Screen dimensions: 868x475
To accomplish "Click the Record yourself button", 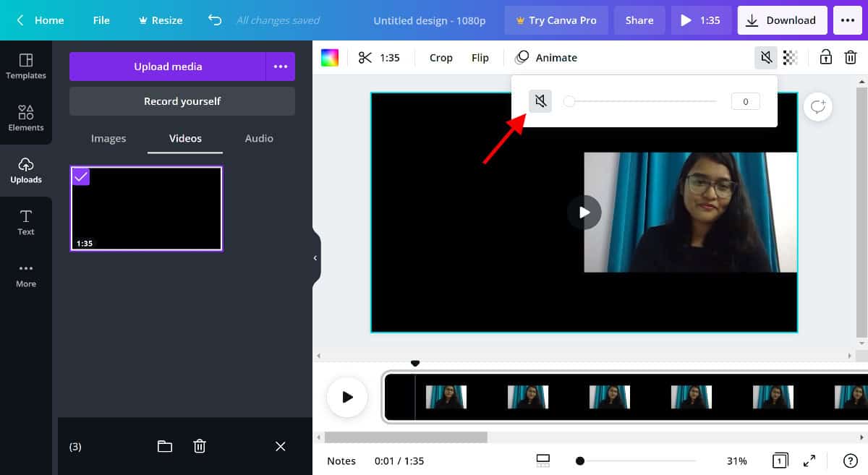I will (182, 101).
